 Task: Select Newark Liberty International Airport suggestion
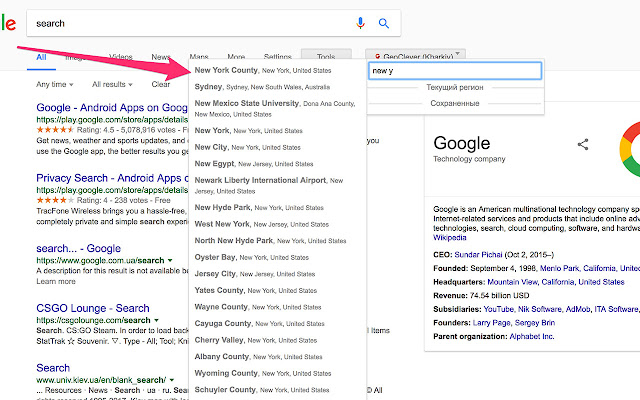point(278,185)
